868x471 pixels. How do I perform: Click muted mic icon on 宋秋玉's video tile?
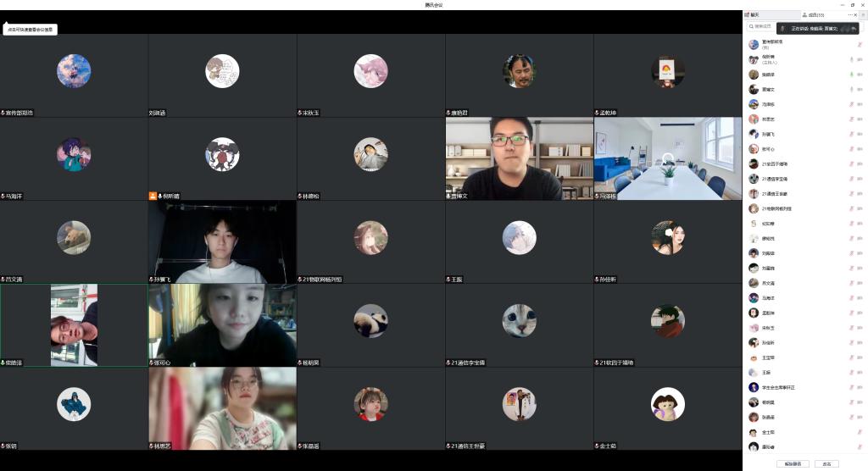coord(300,113)
